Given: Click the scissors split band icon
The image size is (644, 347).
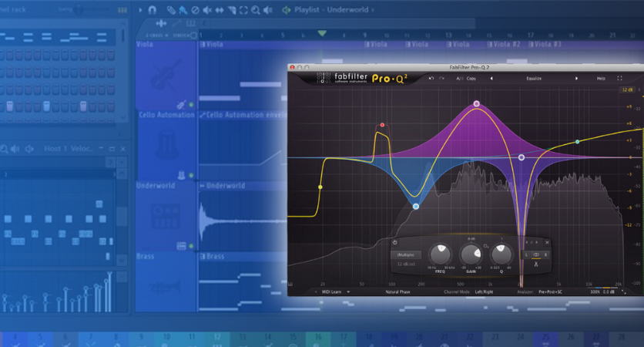Looking at the screenshot, I should [536, 264].
